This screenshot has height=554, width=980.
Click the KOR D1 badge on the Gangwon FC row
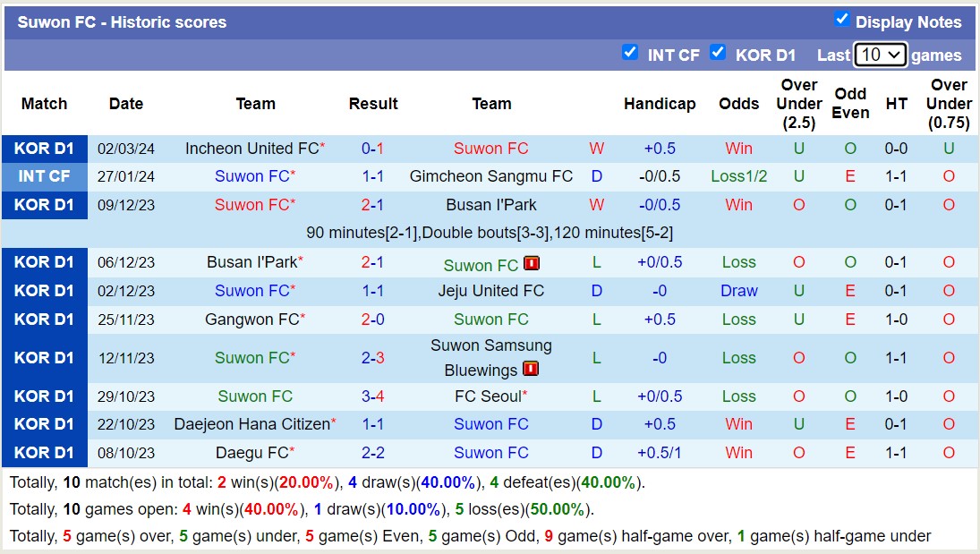coord(45,320)
